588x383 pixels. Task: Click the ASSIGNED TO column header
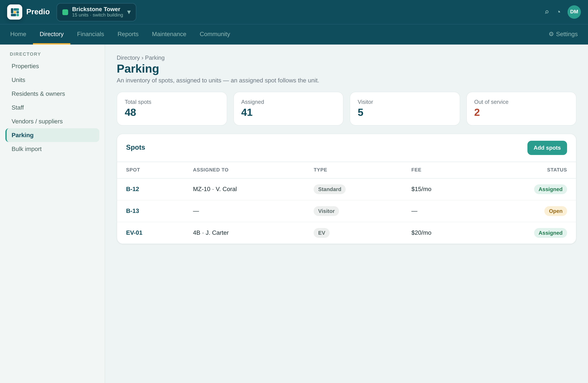click(210, 170)
